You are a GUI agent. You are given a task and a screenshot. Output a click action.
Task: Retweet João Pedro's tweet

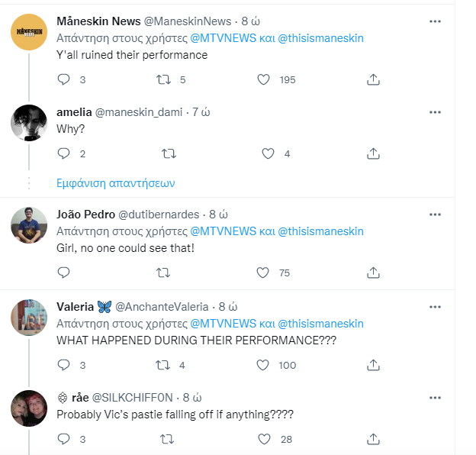[162, 273]
